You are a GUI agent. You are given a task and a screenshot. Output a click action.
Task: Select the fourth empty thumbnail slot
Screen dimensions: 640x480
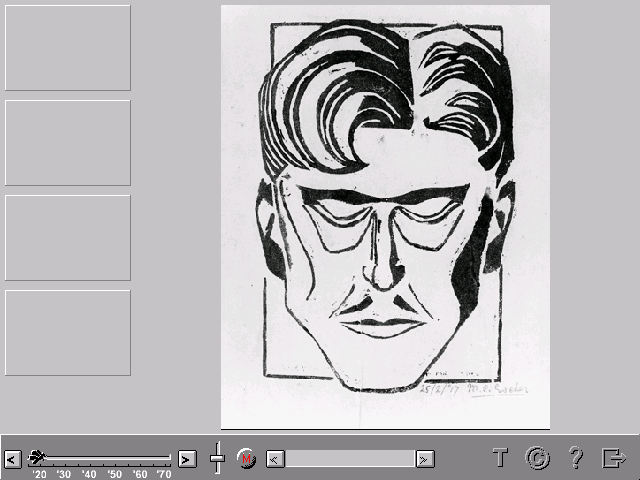pyautogui.click(x=67, y=332)
